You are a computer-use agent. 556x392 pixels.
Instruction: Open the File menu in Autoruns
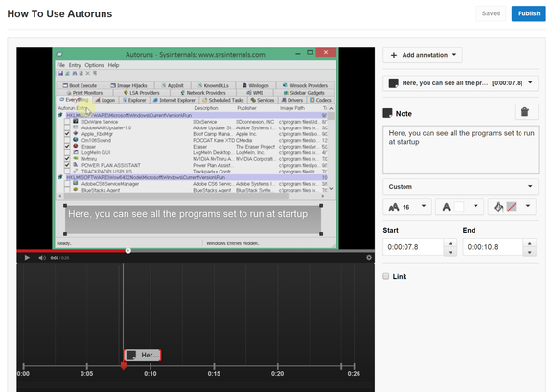click(61, 65)
